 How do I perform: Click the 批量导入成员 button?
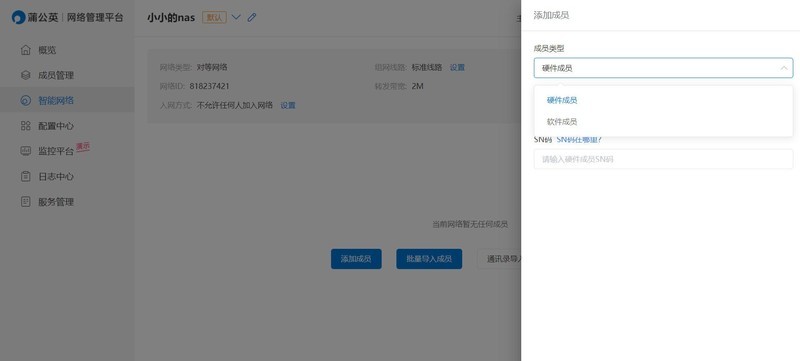click(429, 259)
